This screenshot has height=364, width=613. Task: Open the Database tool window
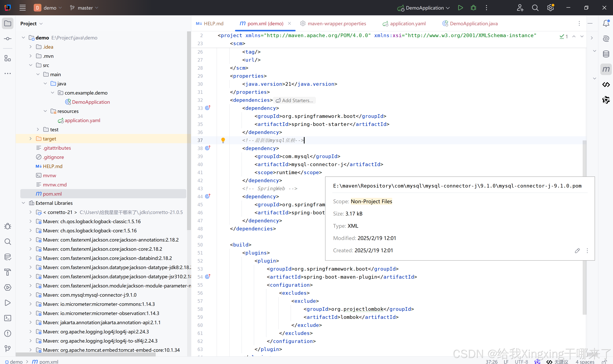coord(606,54)
